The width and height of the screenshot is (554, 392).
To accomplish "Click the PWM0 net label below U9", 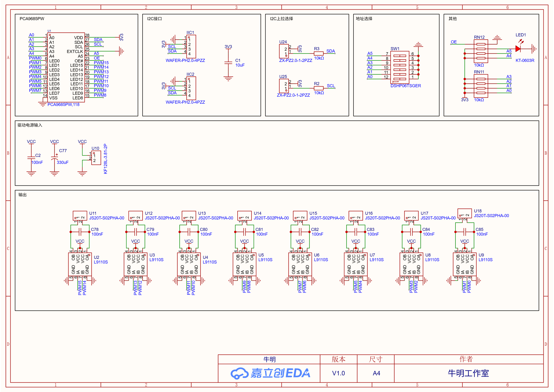I will coord(469,287).
